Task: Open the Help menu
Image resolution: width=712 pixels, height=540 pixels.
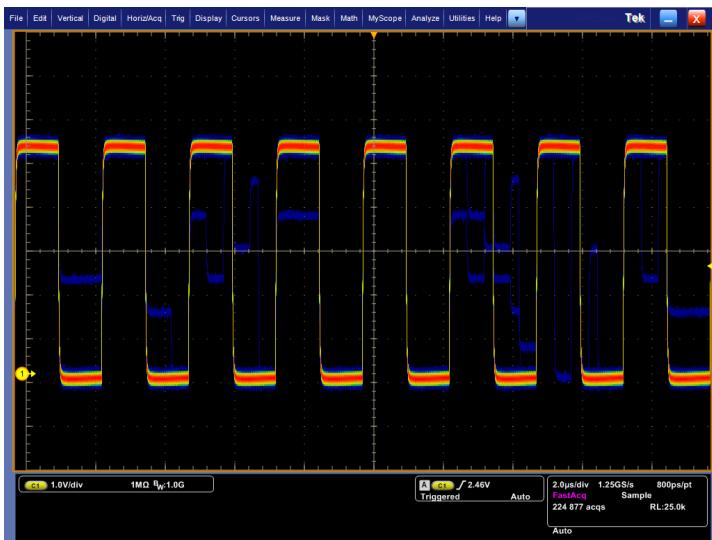Action: click(493, 18)
